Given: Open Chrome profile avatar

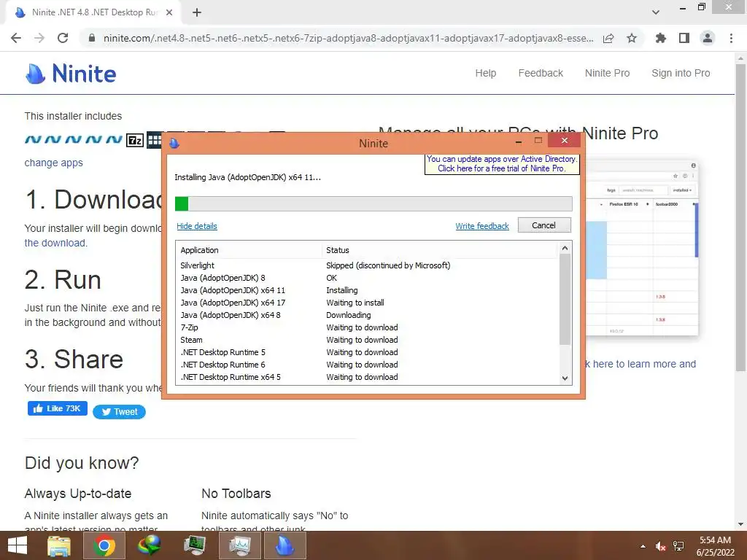Looking at the screenshot, I should (x=708, y=38).
